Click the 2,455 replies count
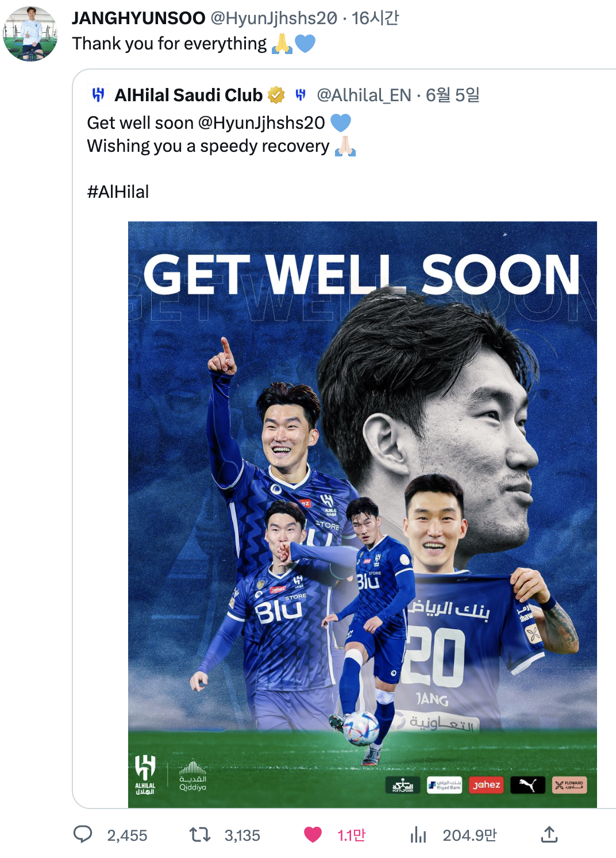Viewport: 616px width, 858px height. (127, 835)
